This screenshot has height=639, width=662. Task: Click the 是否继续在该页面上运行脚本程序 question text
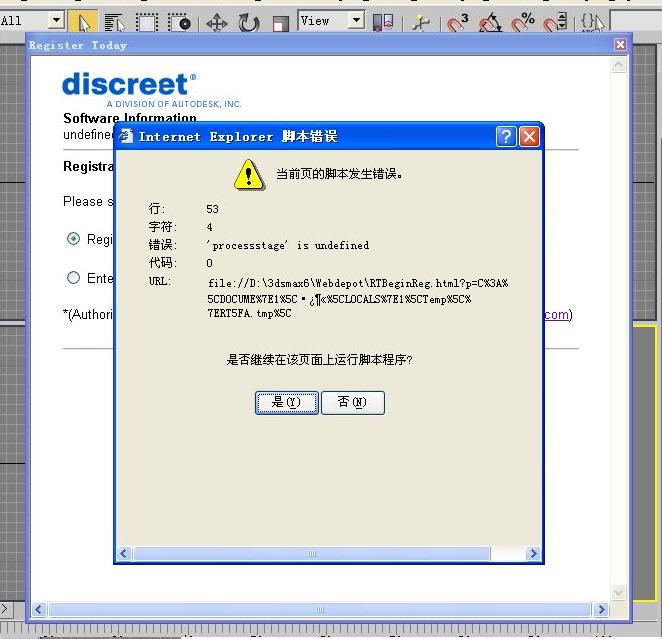pos(320,360)
